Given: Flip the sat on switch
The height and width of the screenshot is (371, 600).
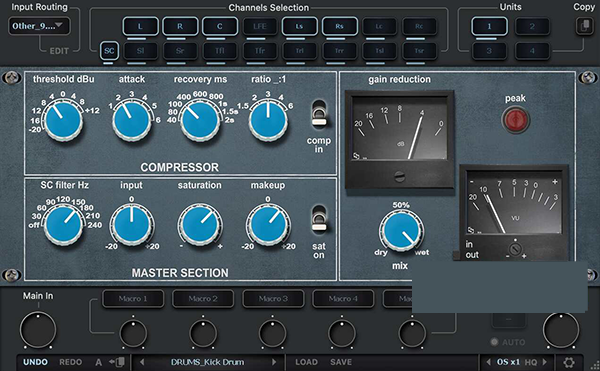Looking at the screenshot, I should pos(319,219).
